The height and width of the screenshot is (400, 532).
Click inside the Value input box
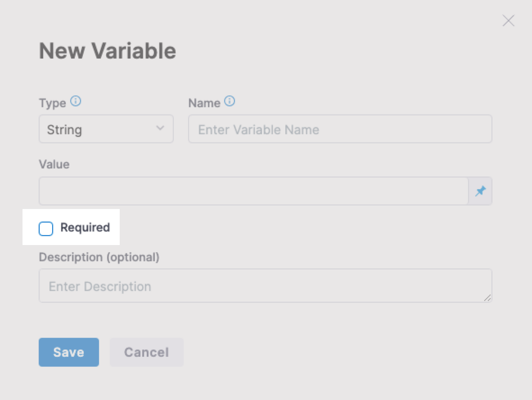(x=253, y=191)
